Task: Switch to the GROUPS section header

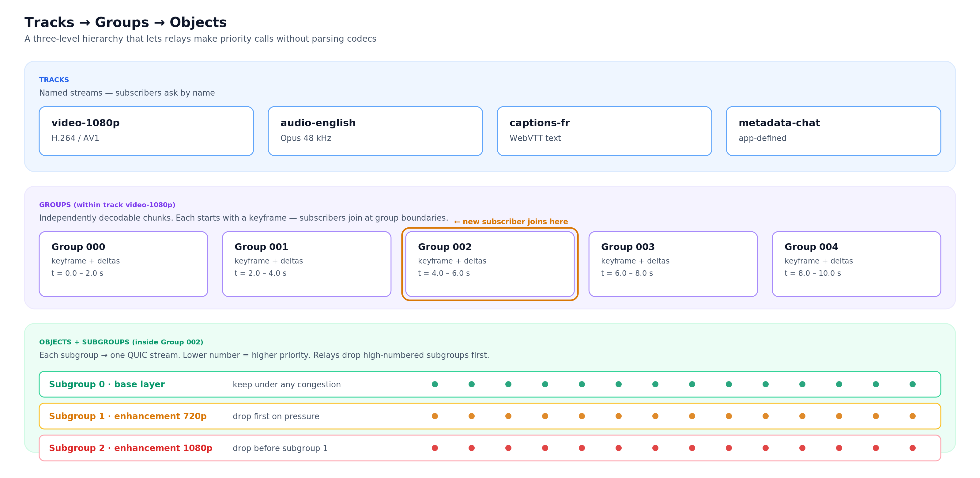Action: coord(107,205)
